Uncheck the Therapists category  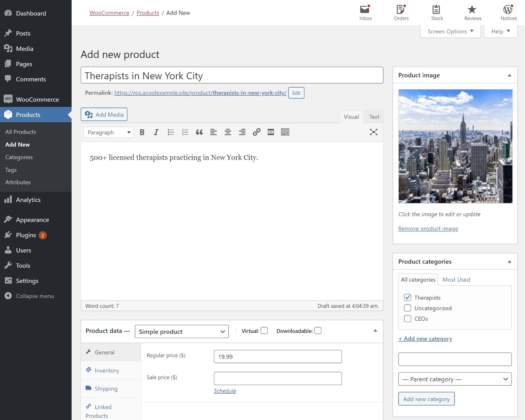pyautogui.click(x=407, y=297)
